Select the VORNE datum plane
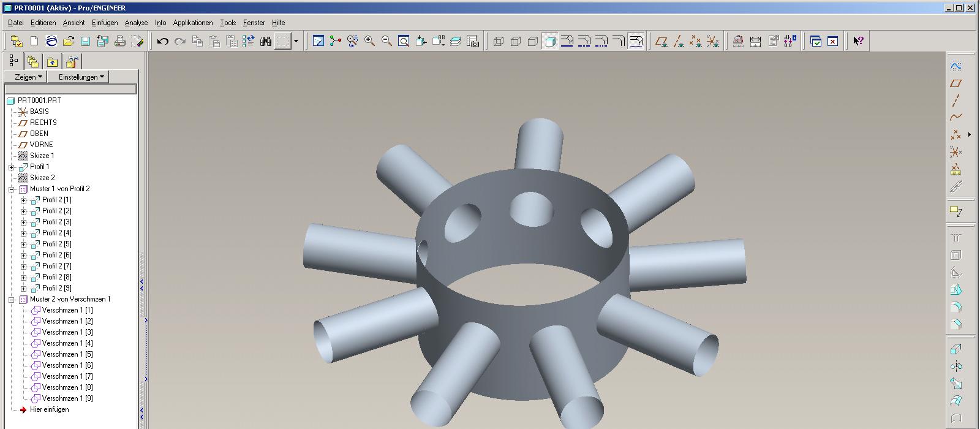 (x=41, y=145)
